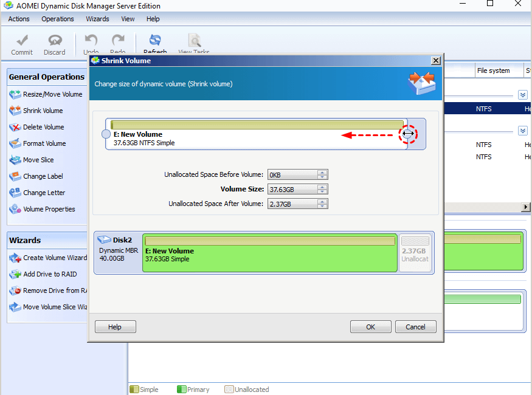Click the Commit checkmark icon
532x395 pixels.
point(22,40)
